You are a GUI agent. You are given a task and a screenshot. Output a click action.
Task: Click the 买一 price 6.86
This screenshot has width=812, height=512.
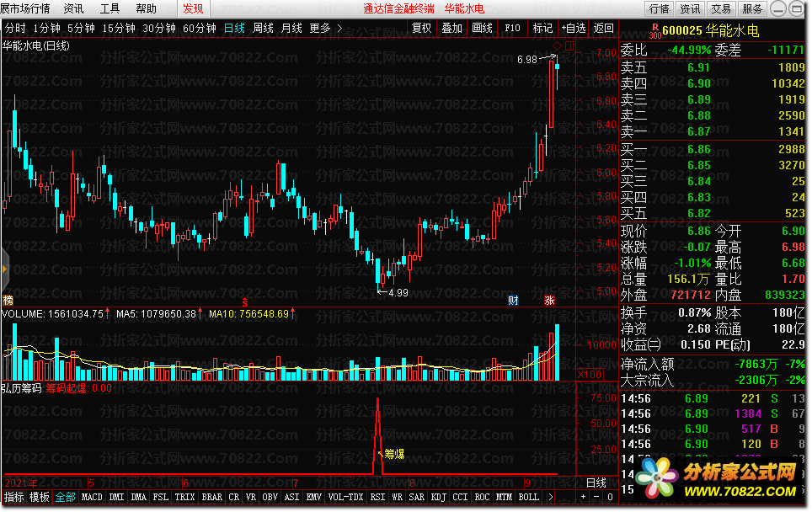pos(698,149)
